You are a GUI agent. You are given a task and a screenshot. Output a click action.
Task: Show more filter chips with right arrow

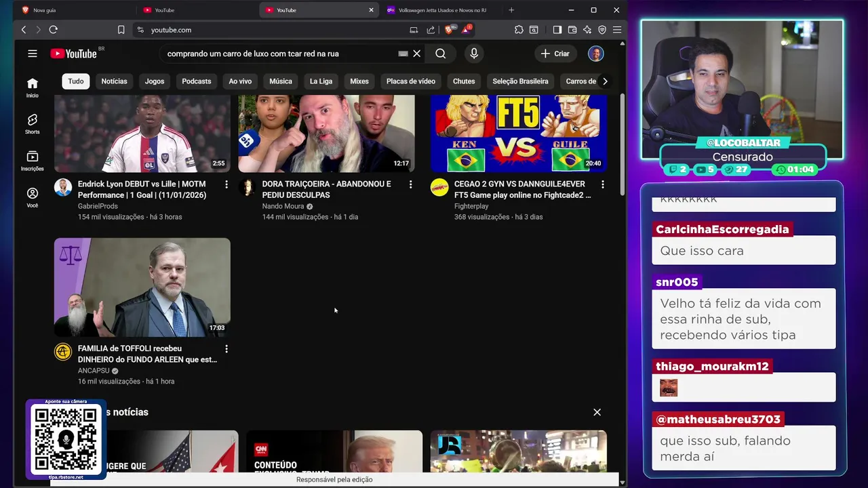(x=605, y=81)
